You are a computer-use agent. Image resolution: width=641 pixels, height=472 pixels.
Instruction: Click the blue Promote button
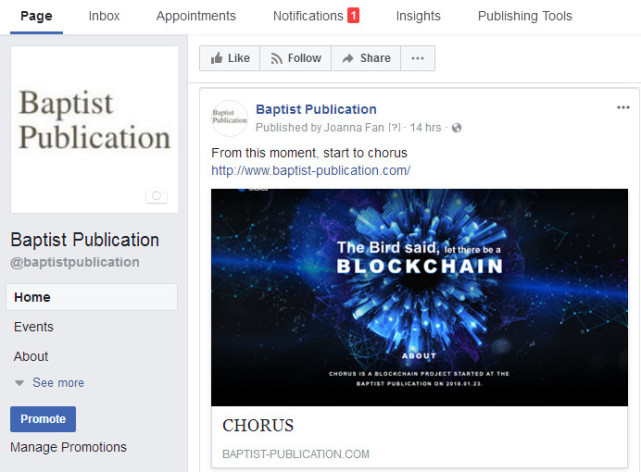[x=43, y=419]
